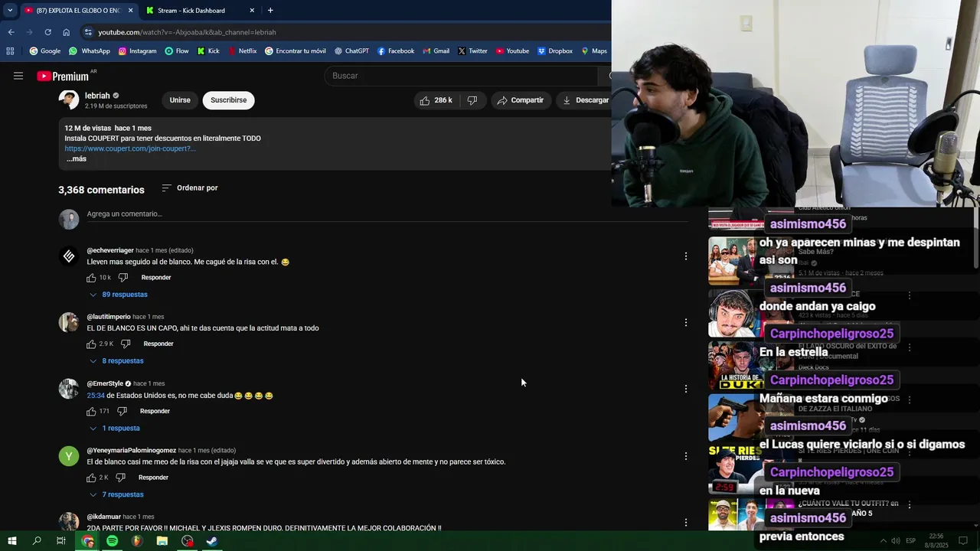Open options menu for @YeneymariaPalominogomez comment
The width and height of the screenshot is (980, 551).
coord(686,456)
